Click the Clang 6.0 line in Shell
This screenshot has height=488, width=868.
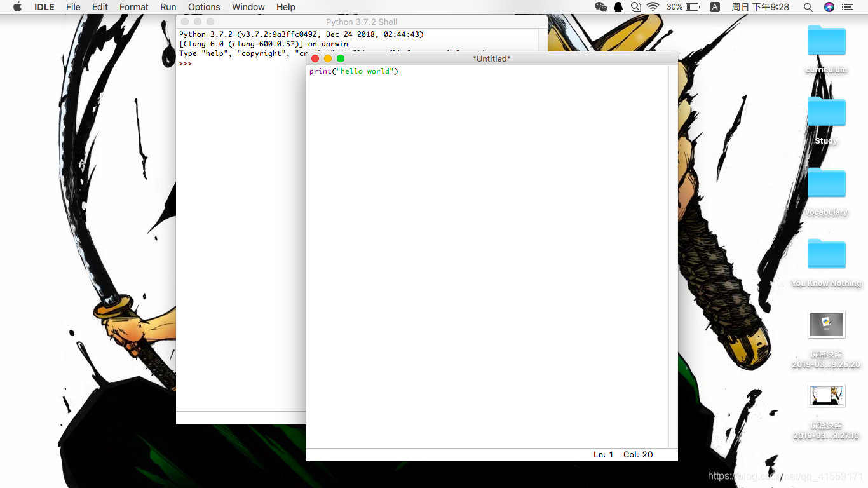(x=264, y=44)
